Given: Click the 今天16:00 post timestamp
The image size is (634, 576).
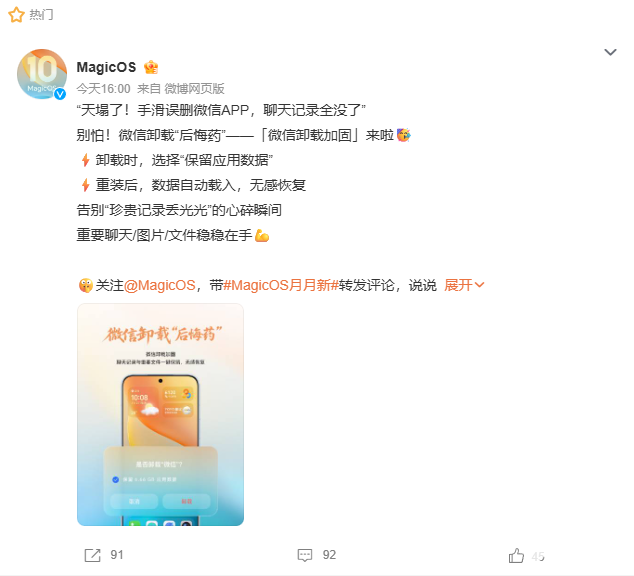Looking at the screenshot, I should (x=104, y=89).
